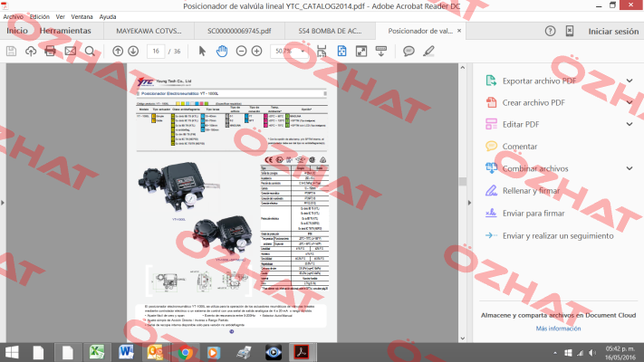Open Rellenar y firmar tool

(531, 191)
